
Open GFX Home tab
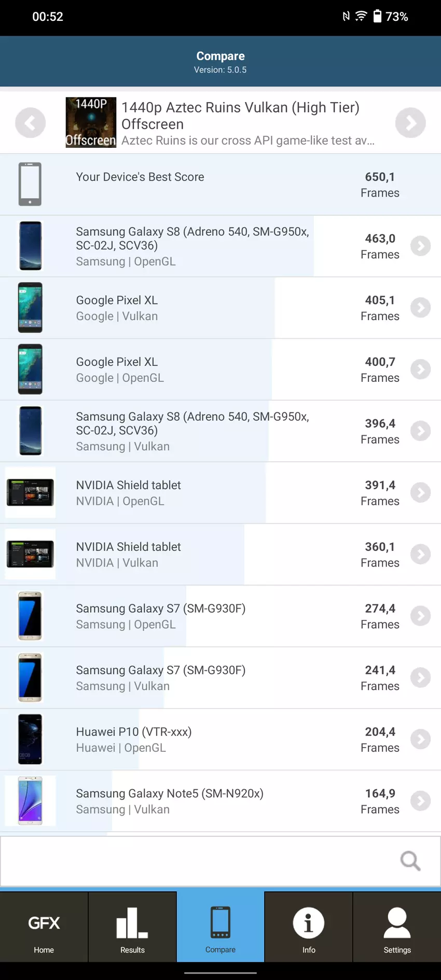tap(44, 930)
